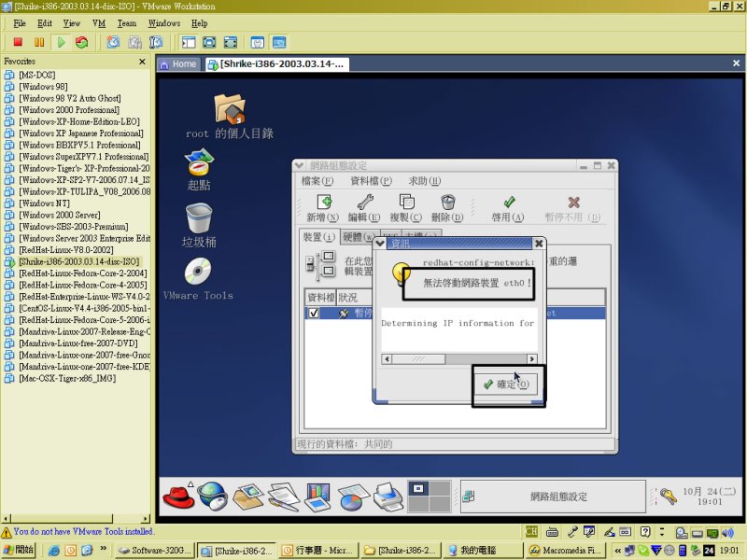Toggle the eth0 device profile checkbox
747x560 pixels.
(314, 314)
